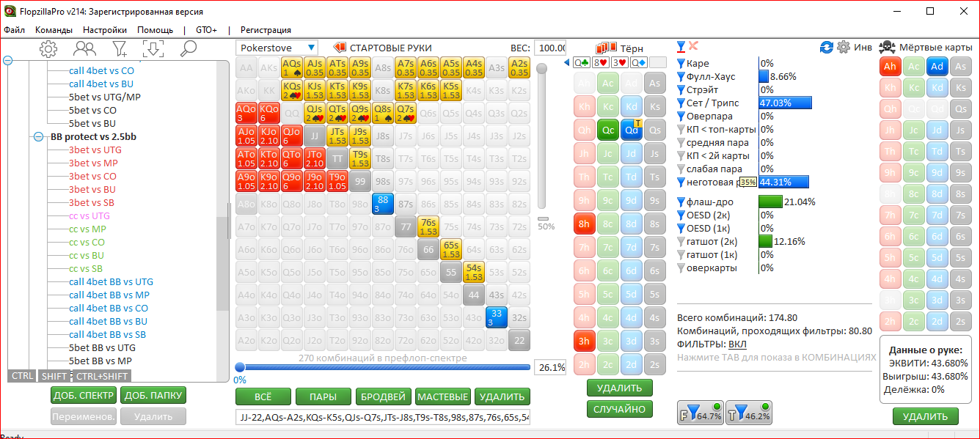Viewport: 980px width, 439px height.
Task: Open the Регистрация menu
Action: tap(266, 30)
